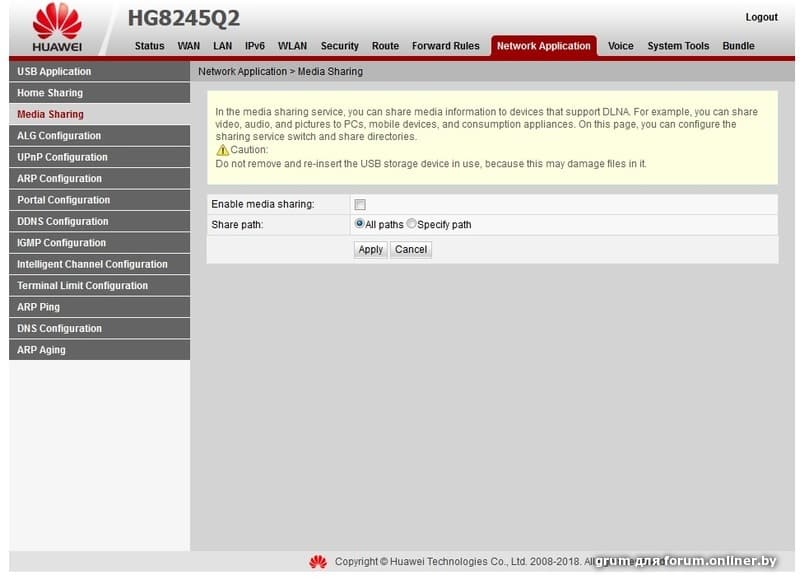Click the Huawei logo in header
Image resolution: width=800 pixels, height=584 pixels.
(x=56, y=27)
